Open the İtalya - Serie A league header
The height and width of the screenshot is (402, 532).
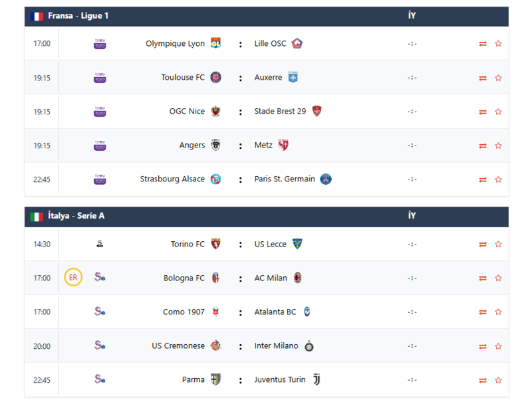coord(76,216)
